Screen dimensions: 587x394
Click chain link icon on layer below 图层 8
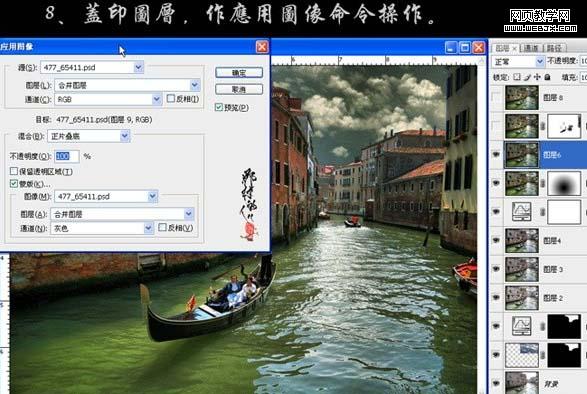click(543, 126)
